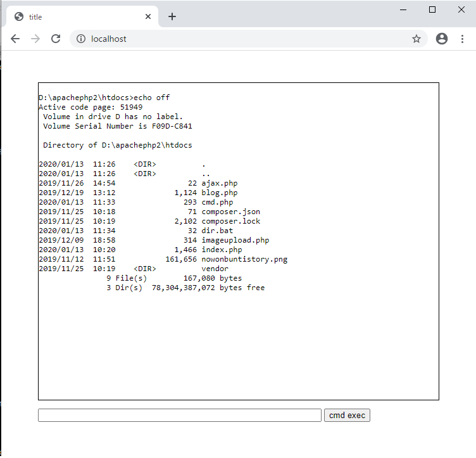476x458 pixels.
Task: Bookmark this page with the star icon
Action: [x=416, y=39]
